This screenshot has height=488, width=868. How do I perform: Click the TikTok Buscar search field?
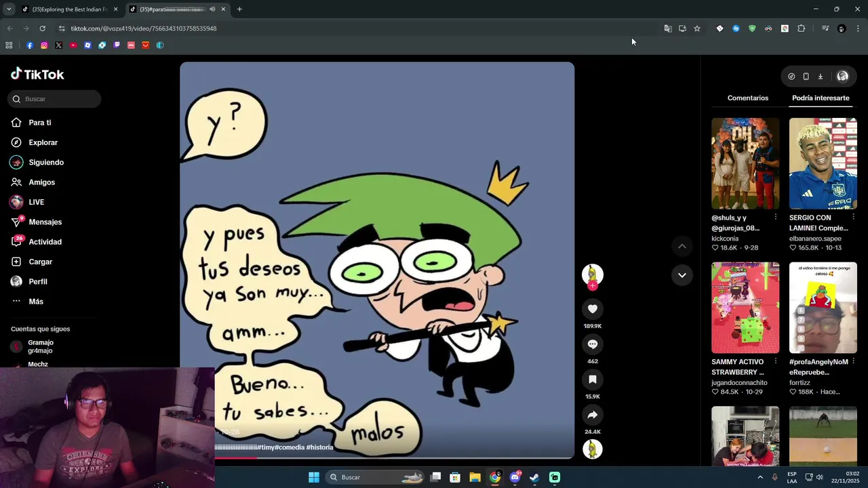[54, 99]
